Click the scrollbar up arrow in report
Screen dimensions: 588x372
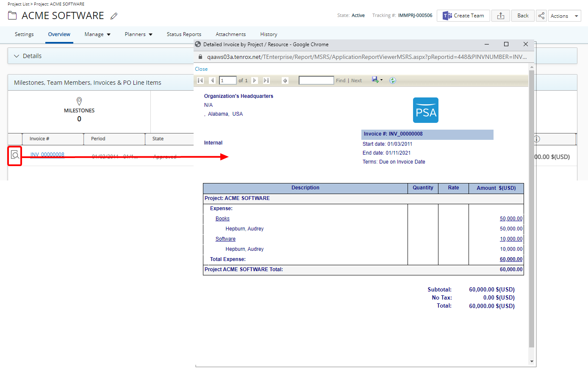click(532, 67)
